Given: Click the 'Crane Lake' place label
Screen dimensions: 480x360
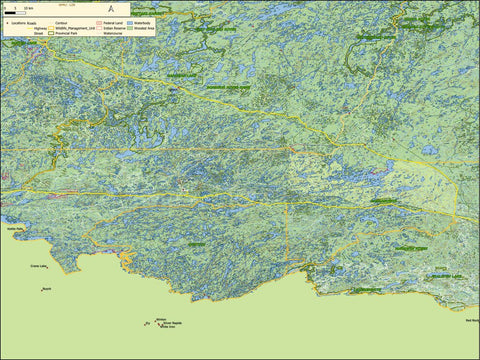Looking at the screenshot, I should tap(38, 266).
